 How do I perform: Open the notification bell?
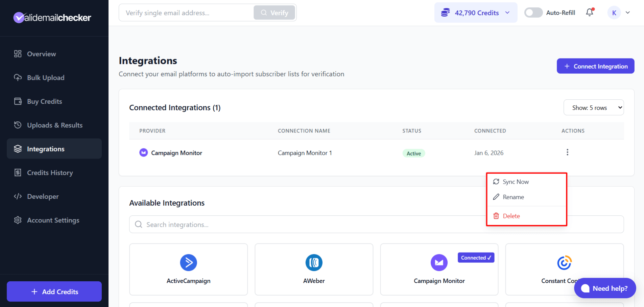pos(589,12)
